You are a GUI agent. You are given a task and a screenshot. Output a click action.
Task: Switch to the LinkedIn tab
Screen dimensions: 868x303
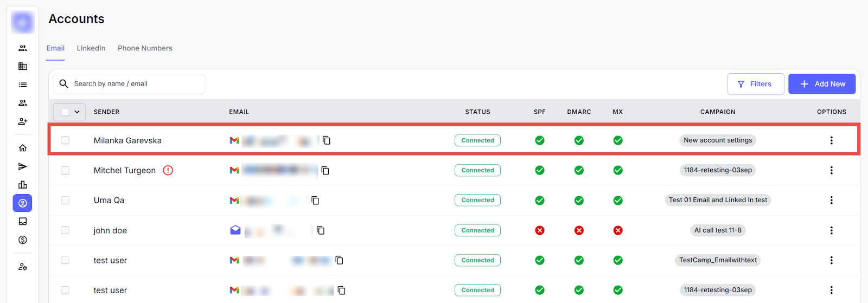click(91, 48)
